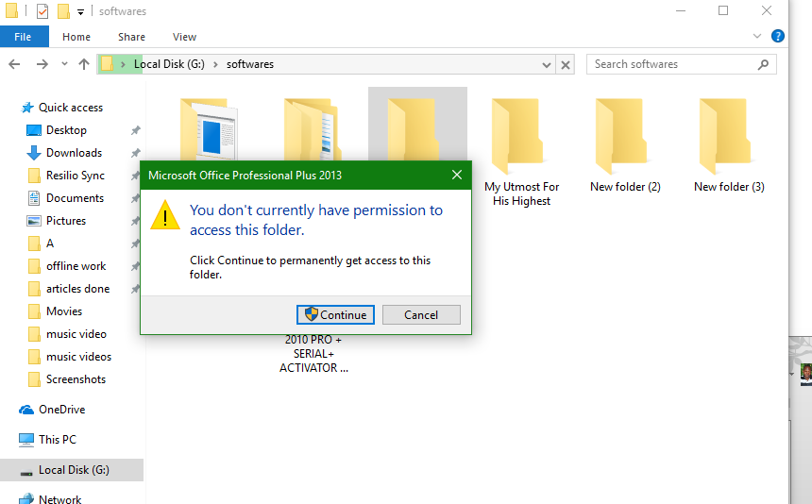Expand the address bar history dropdown
The height and width of the screenshot is (504, 812).
[x=547, y=65]
